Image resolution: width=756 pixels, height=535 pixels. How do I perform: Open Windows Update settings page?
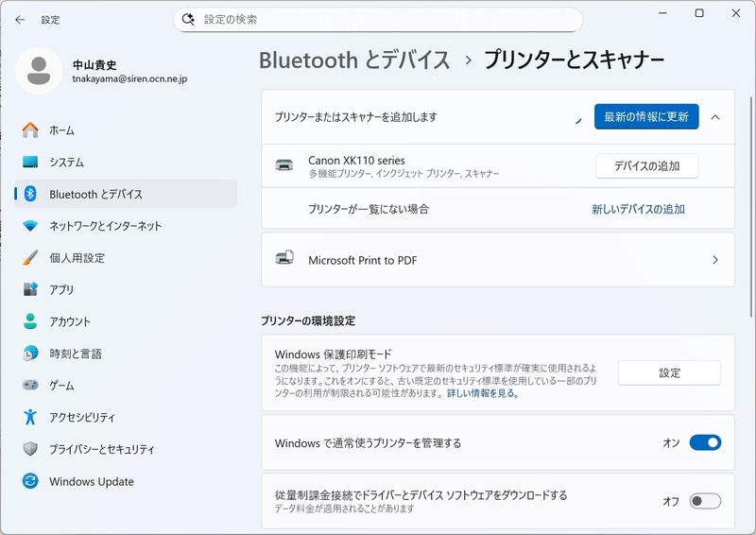126,481
